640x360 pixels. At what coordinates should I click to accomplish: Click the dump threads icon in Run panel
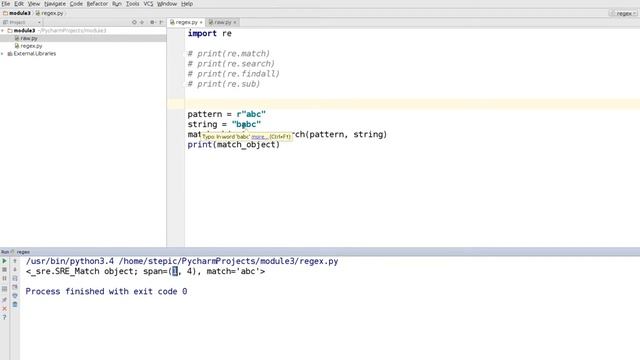pyautogui.click(x=4, y=289)
